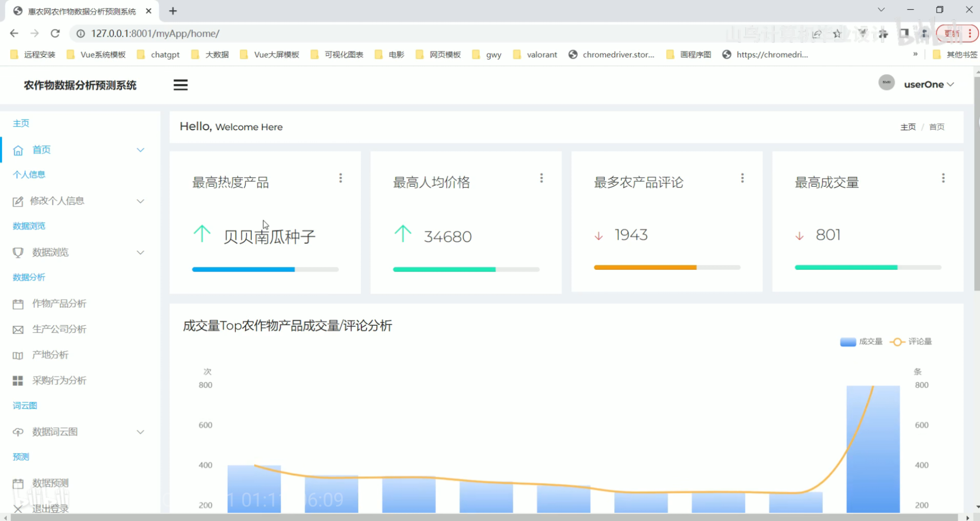Toggle the hamburger sidebar menu icon
980x521 pixels.
coord(180,85)
